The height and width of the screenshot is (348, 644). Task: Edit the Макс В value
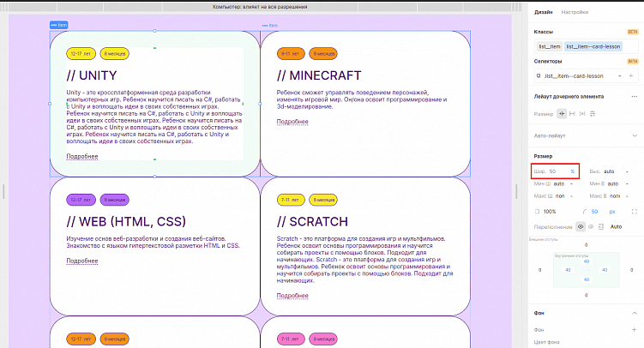click(x=615, y=196)
